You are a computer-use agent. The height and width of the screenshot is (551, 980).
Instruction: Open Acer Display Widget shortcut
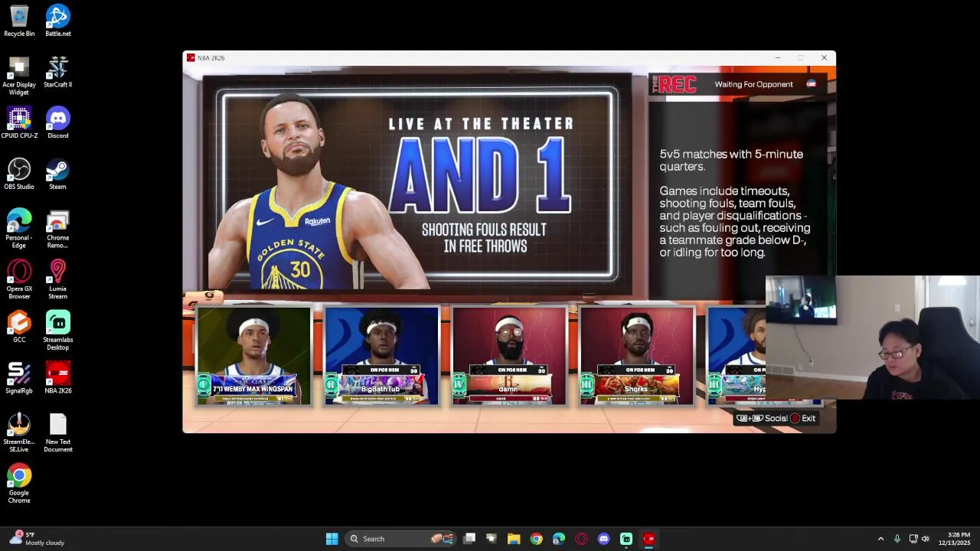[x=19, y=76]
